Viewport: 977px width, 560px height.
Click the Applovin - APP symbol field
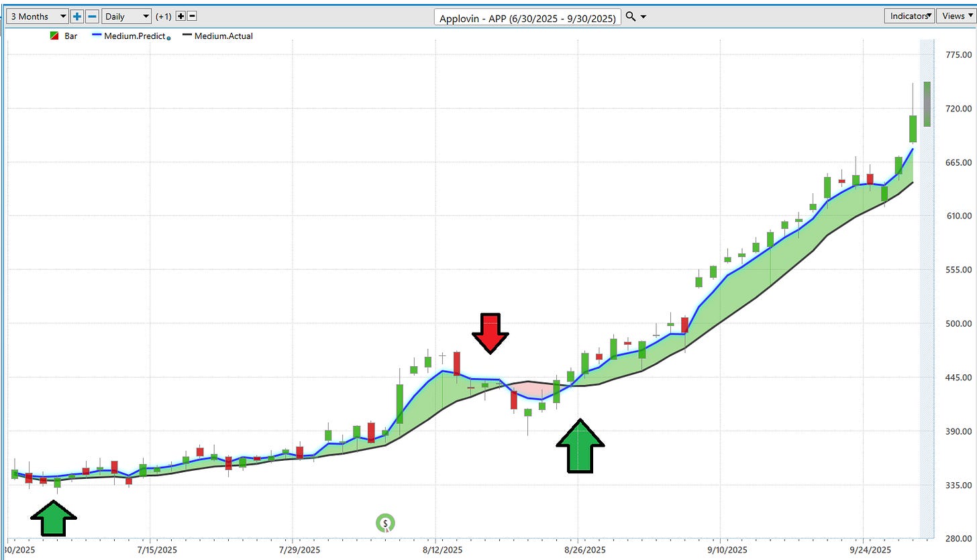tap(527, 18)
